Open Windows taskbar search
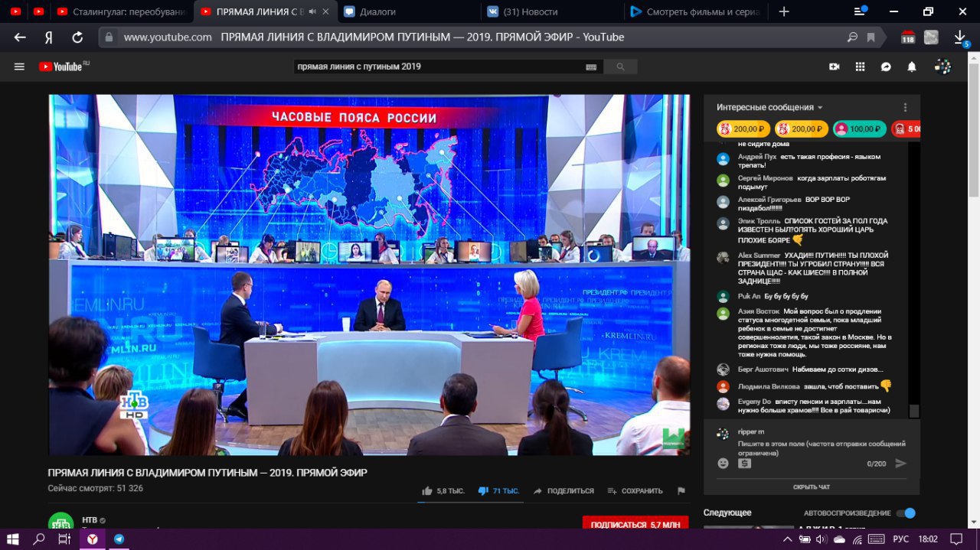The width and height of the screenshot is (980, 550). pyautogui.click(x=39, y=539)
